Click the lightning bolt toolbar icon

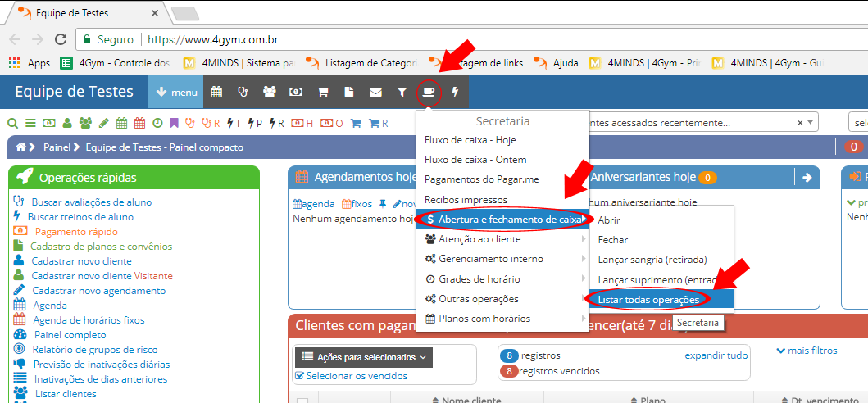(455, 93)
